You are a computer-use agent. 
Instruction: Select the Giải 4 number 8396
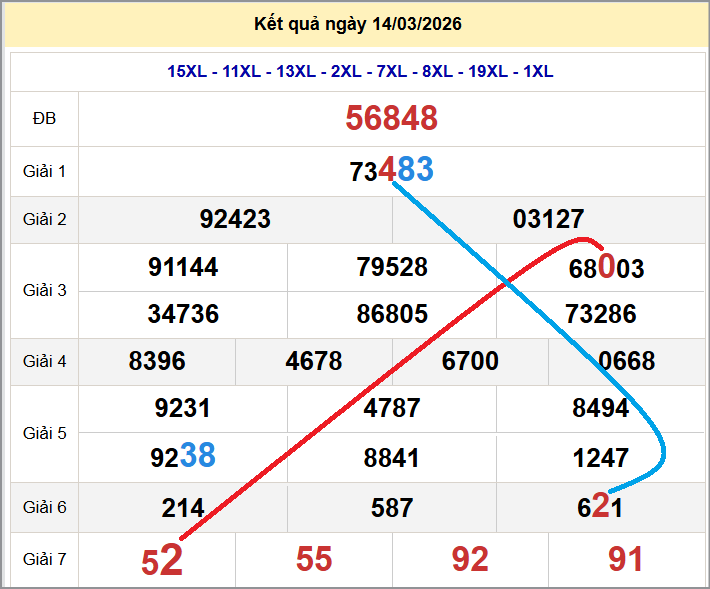coord(157,361)
